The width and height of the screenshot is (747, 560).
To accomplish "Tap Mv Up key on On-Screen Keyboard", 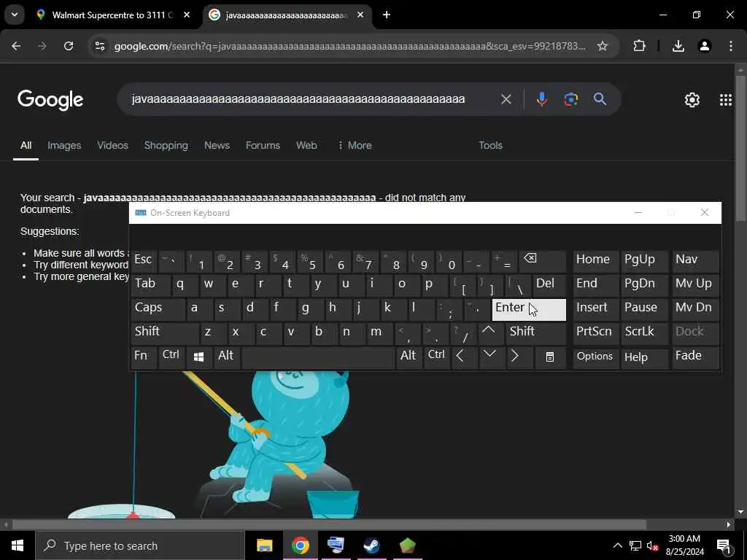I will tap(695, 285).
